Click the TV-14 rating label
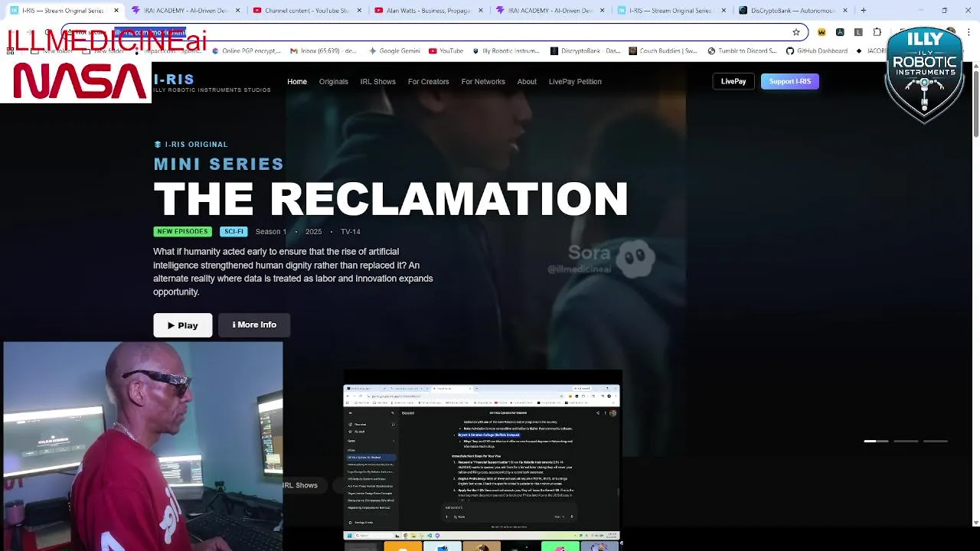 (351, 232)
